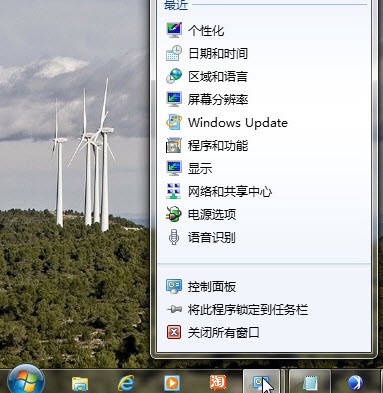Click the 日期和时间 clock calendar icon
This screenshot has width=383, height=393.
click(174, 53)
